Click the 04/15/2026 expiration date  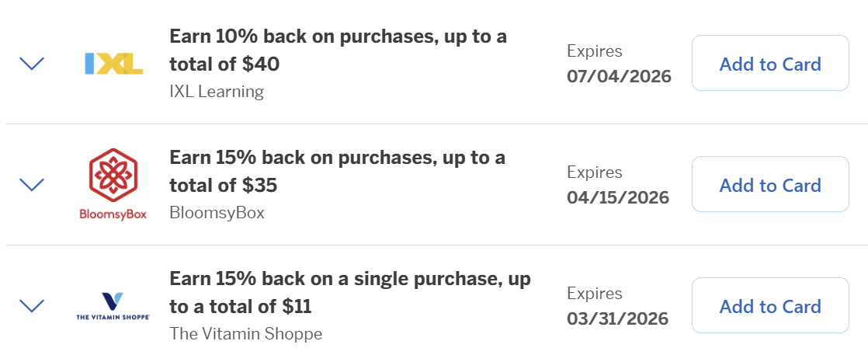[618, 198]
